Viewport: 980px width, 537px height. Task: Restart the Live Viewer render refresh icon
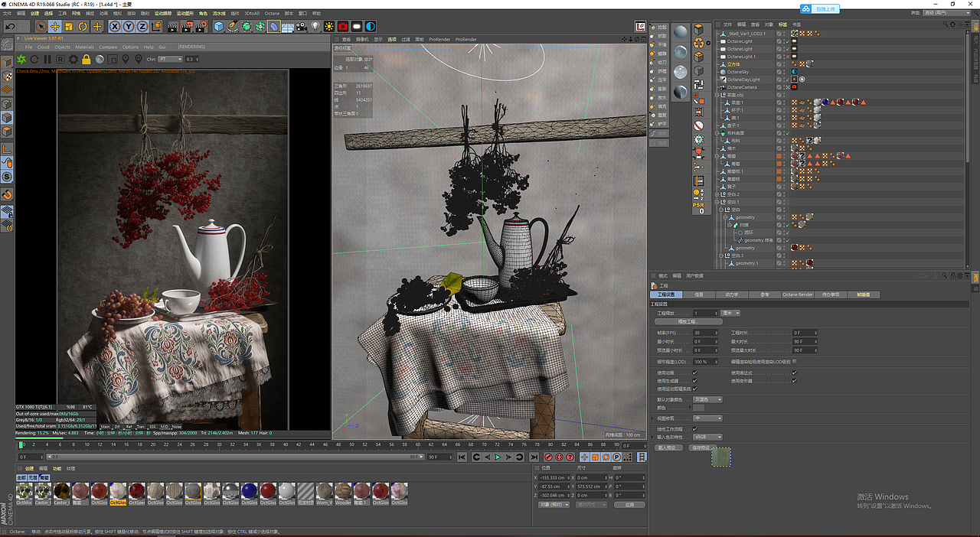pyautogui.click(x=34, y=59)
